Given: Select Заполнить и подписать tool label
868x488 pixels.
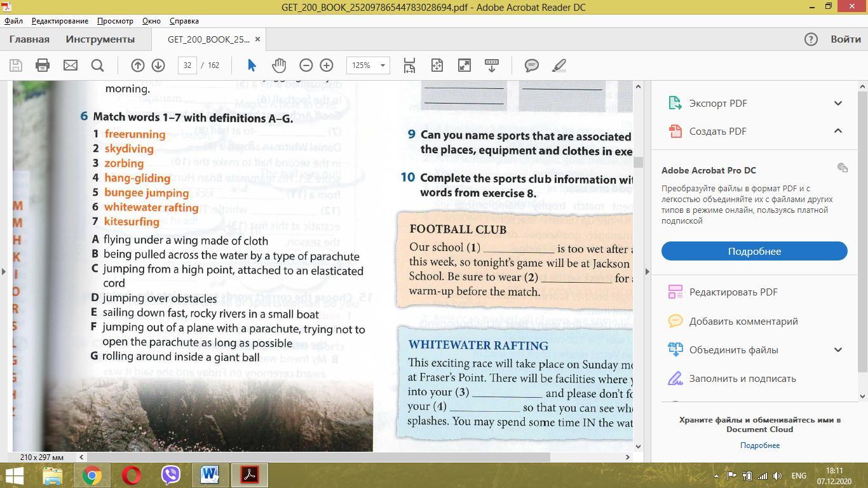Looking at the screenshot, I should click(x=742, y=378).
